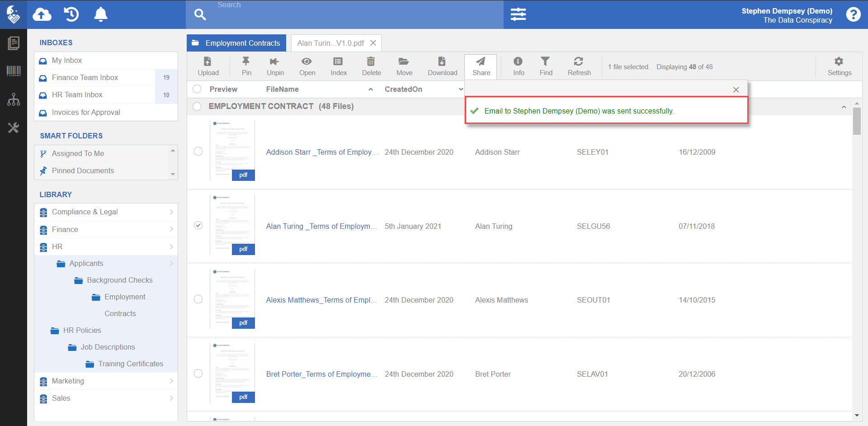The image size is (868, 426).
Task: Click the smart folders down scroll arrow
Action: [173, 175]
